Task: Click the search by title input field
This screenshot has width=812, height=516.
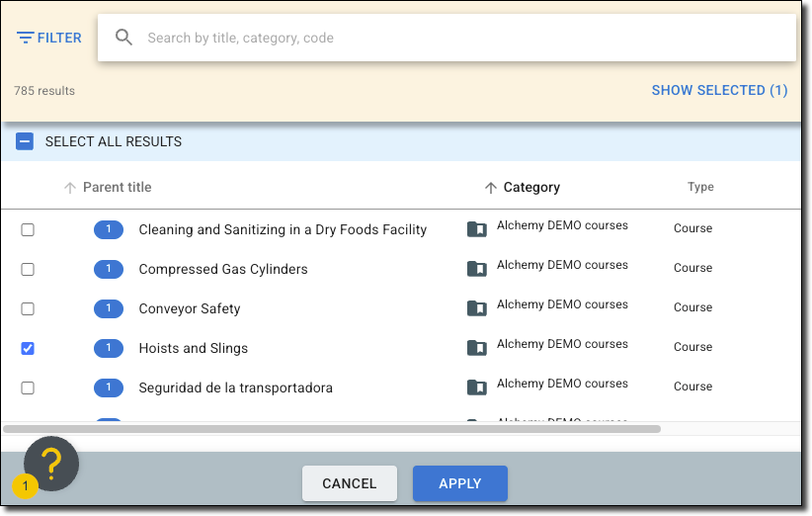Action: (x=464, y=38)
